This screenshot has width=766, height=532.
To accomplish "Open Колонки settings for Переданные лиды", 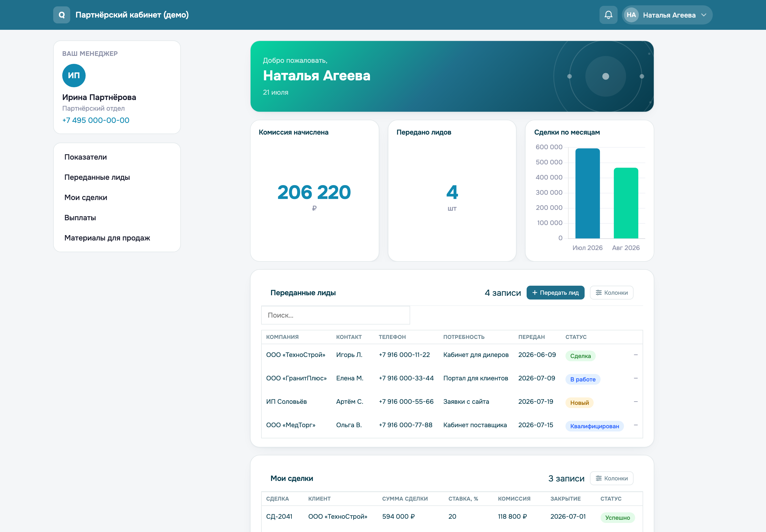I will 612,293.
